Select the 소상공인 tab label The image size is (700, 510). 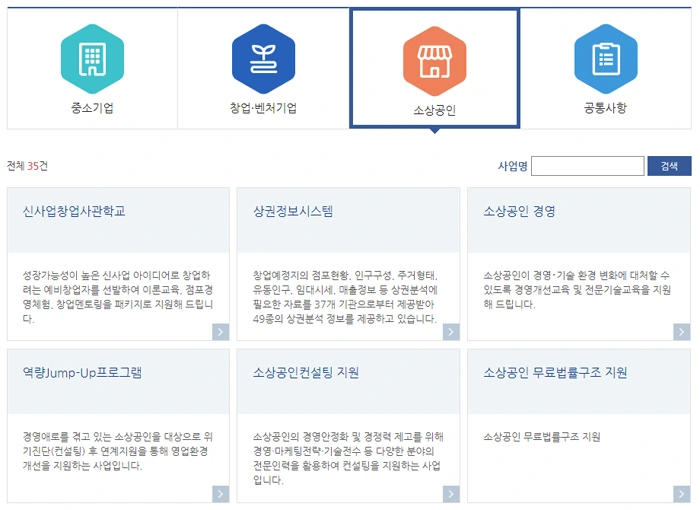point(435,110)
